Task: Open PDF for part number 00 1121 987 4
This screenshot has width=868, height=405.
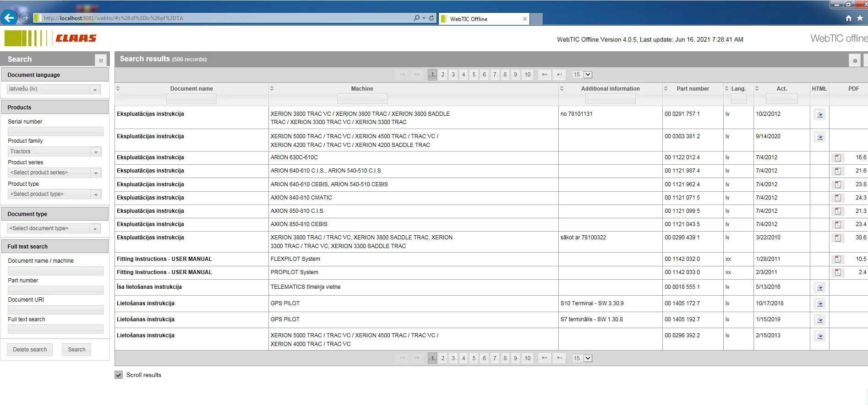Action: coord(838,171)
